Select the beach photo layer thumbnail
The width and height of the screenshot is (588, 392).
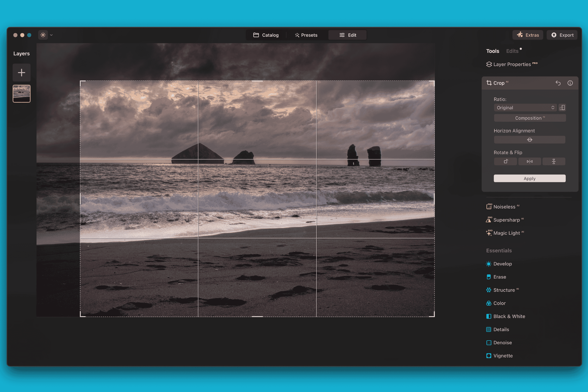pos(22,93)
